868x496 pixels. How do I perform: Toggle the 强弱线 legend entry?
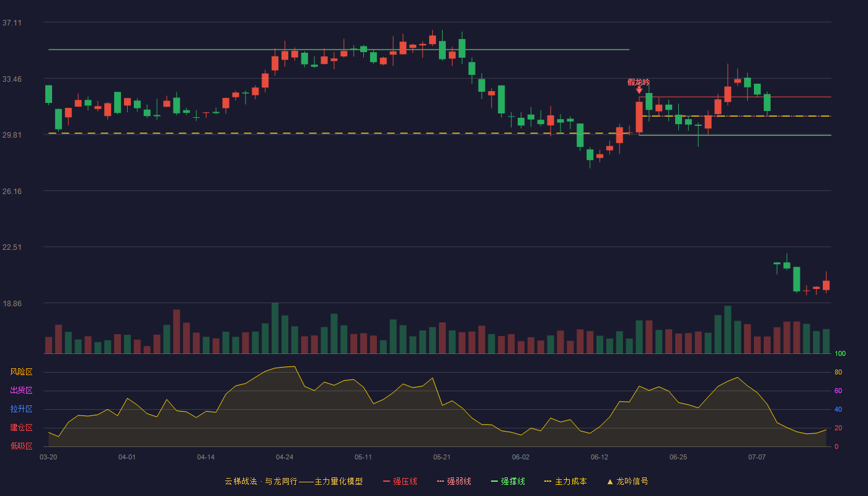[x=454, y=481]
